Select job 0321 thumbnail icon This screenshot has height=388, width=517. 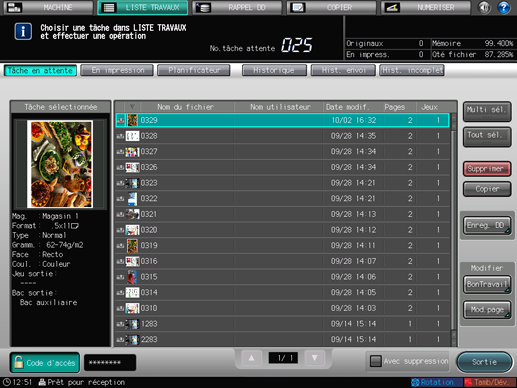coord(132,214)
